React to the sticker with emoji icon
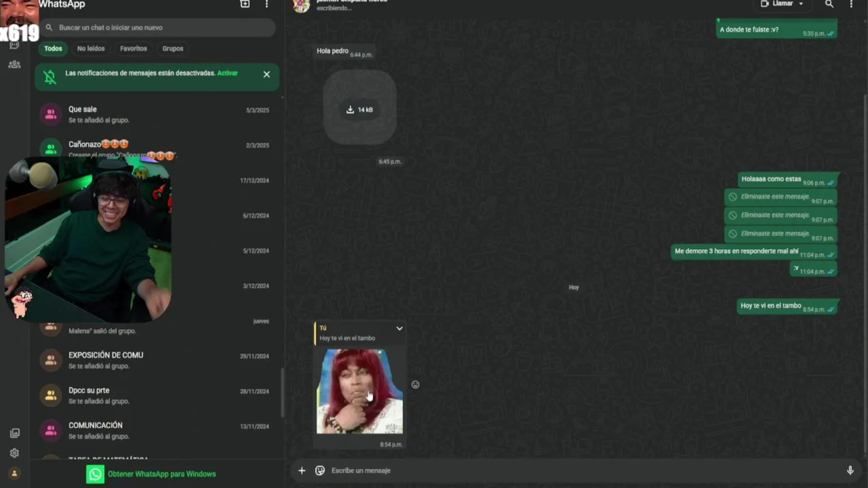 click(416, 384)
